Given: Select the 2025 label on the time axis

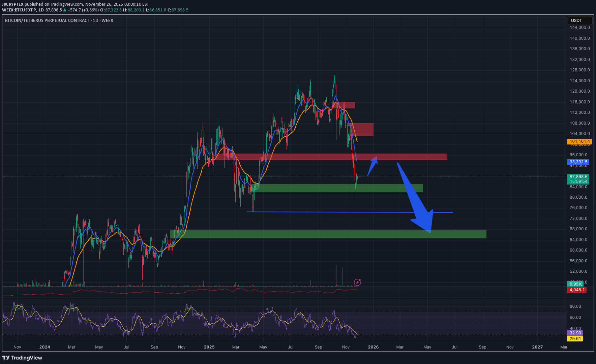Looking at the screenshot, I should 209,347.
